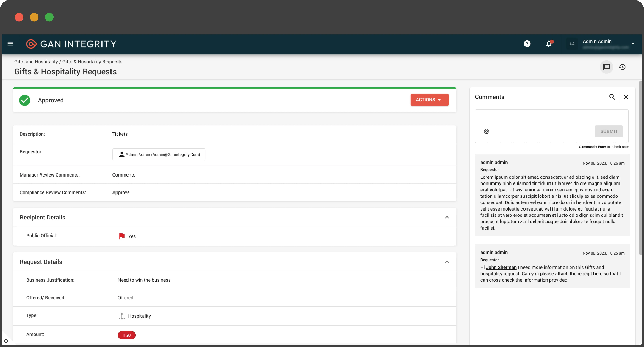The image size is (644, 347).
Task: Toggle the comments panel icon
Action: click(x=606, y=67)
